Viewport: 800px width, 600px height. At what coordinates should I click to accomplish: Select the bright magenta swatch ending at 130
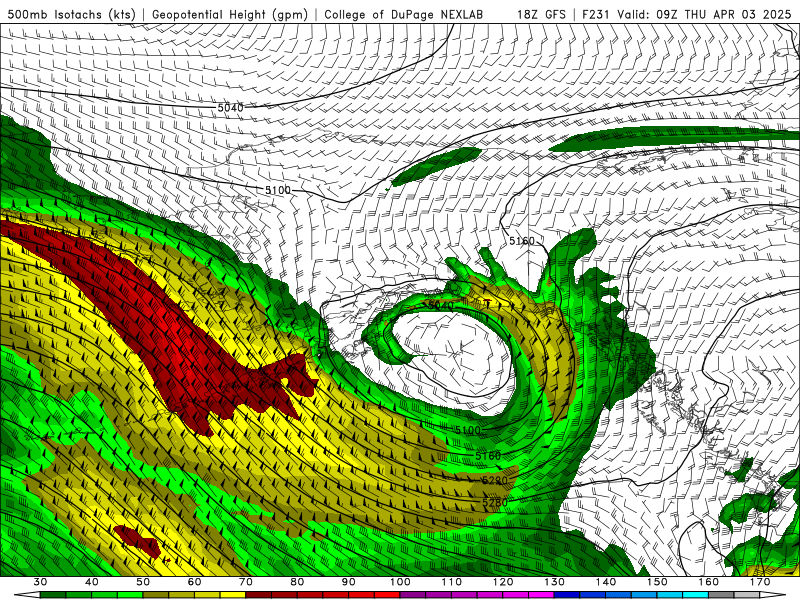pos(541,594)
